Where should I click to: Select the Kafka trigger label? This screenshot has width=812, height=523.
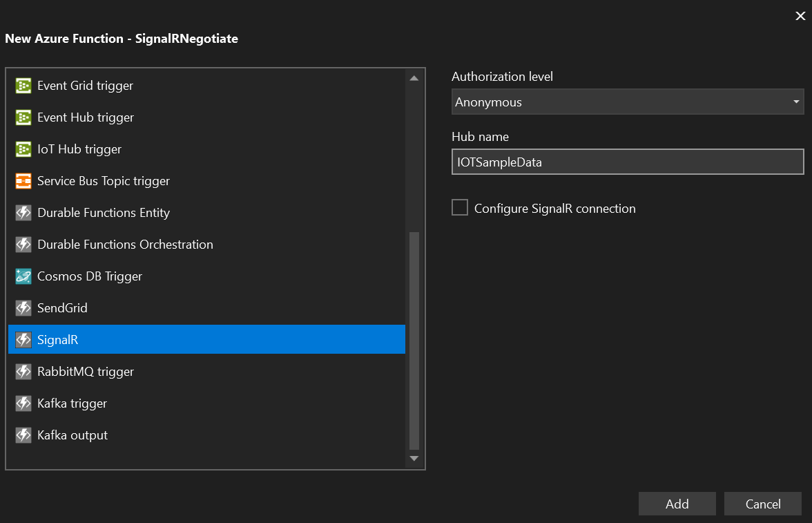[x=72, y=403]
